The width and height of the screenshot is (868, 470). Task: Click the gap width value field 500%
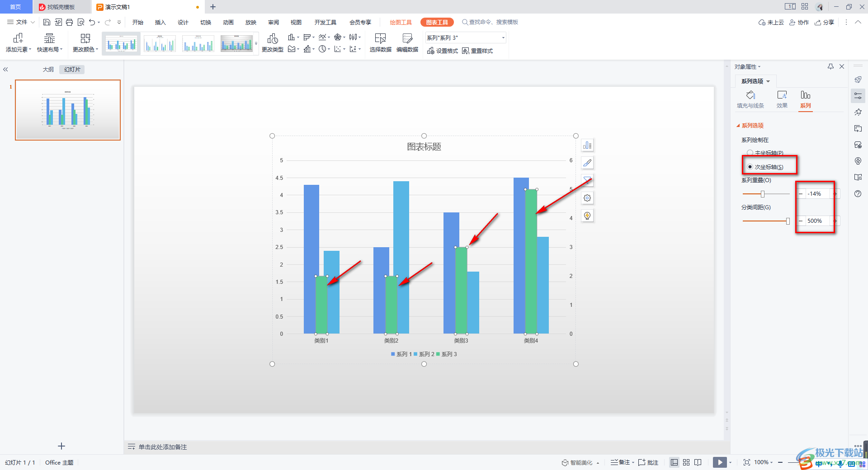(818, 221)
